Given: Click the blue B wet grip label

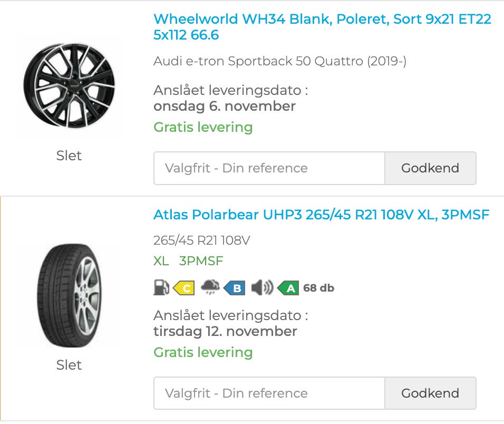Looking at the screenshot, I should pos(235,288).
